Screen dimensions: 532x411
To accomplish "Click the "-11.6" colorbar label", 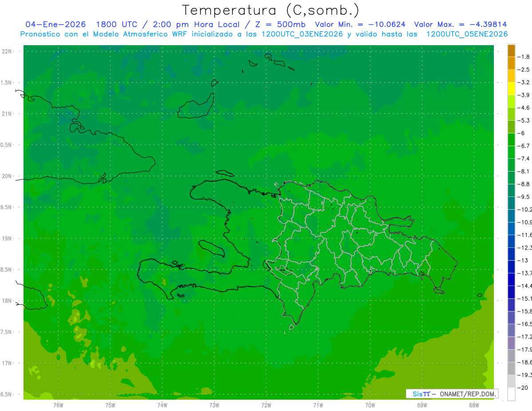I will pos(525,235).
